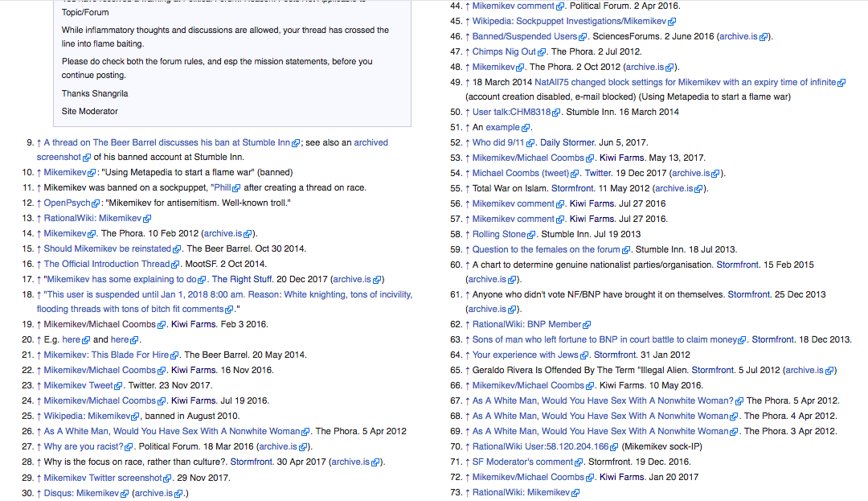Open the "Why are you racist?" link

point(84,447)
